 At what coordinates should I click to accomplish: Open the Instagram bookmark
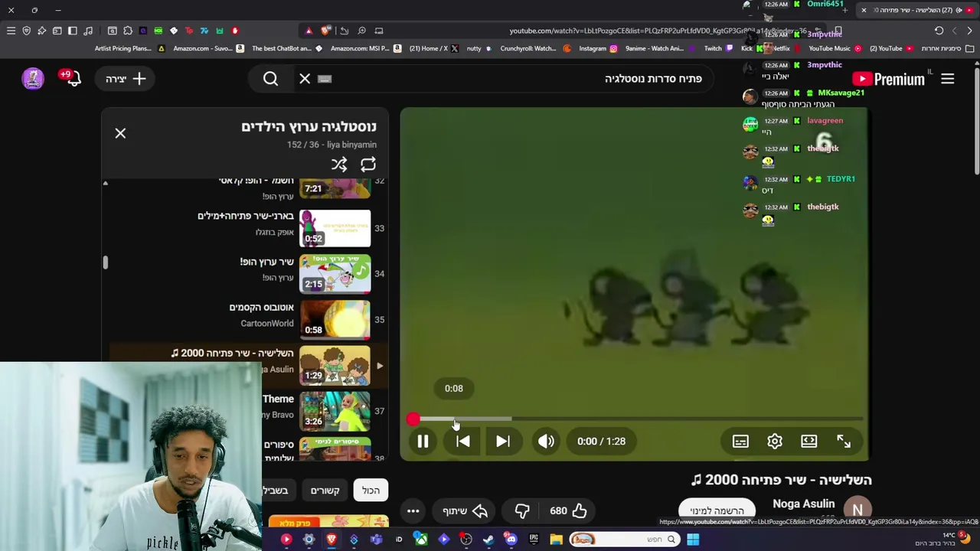click(597, 48)
